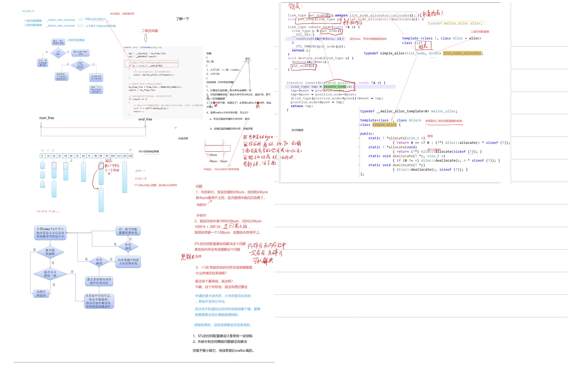Image resolution: width=588 pixels, height=367 pixels.
Task: Select the hash bucket cell labeled 64
Action: tap(83, 156)
